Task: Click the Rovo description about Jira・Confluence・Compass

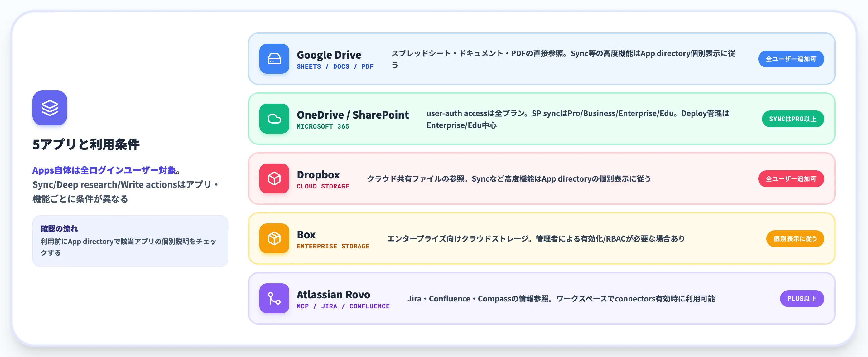Action: click(561, 299)
